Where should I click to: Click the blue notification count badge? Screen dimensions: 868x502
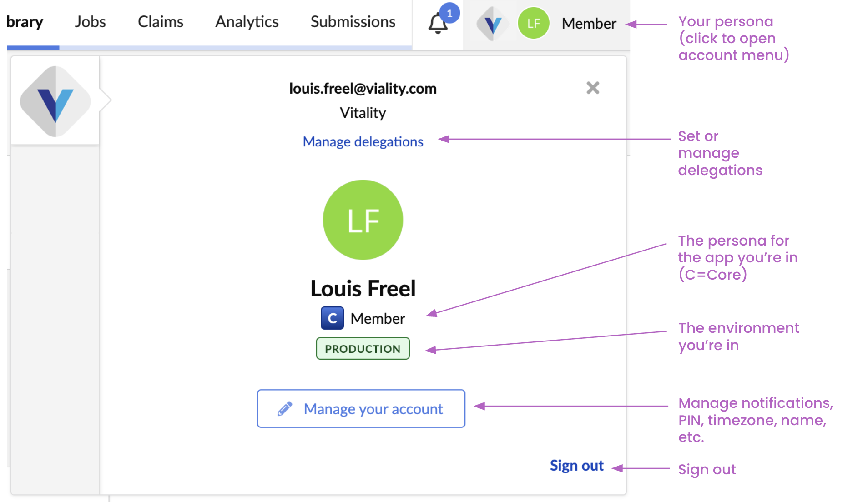[449, 13]
